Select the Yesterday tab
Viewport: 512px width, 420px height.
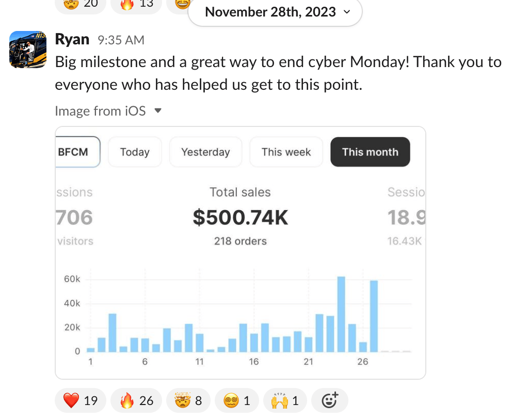coord(205,152)
